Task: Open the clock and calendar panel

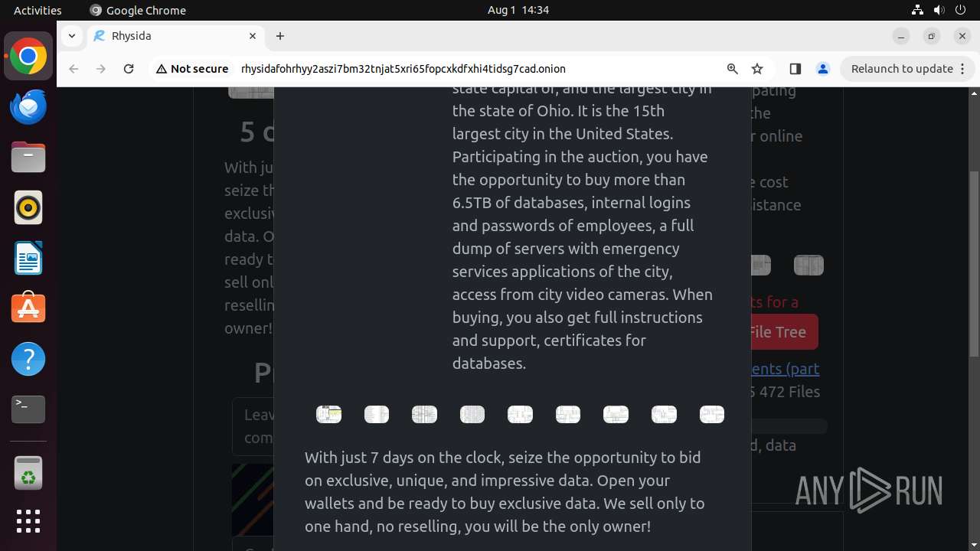Action: [518, 10]
